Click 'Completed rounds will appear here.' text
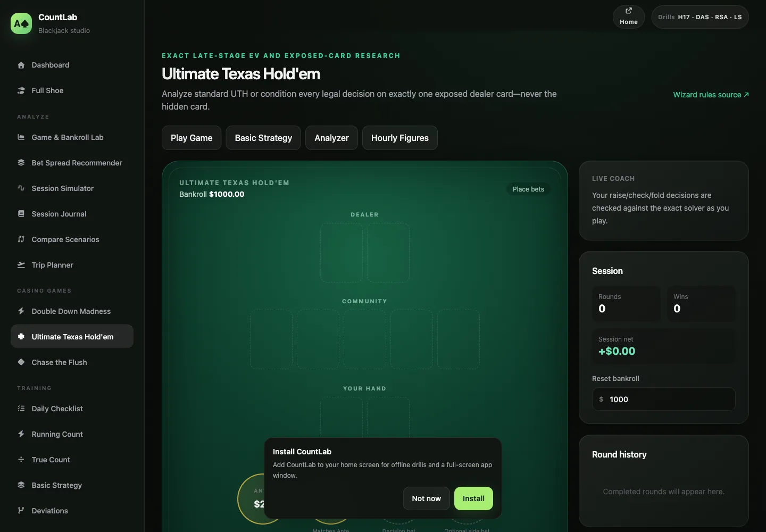The image size is (766, 532). coord(664,492)
